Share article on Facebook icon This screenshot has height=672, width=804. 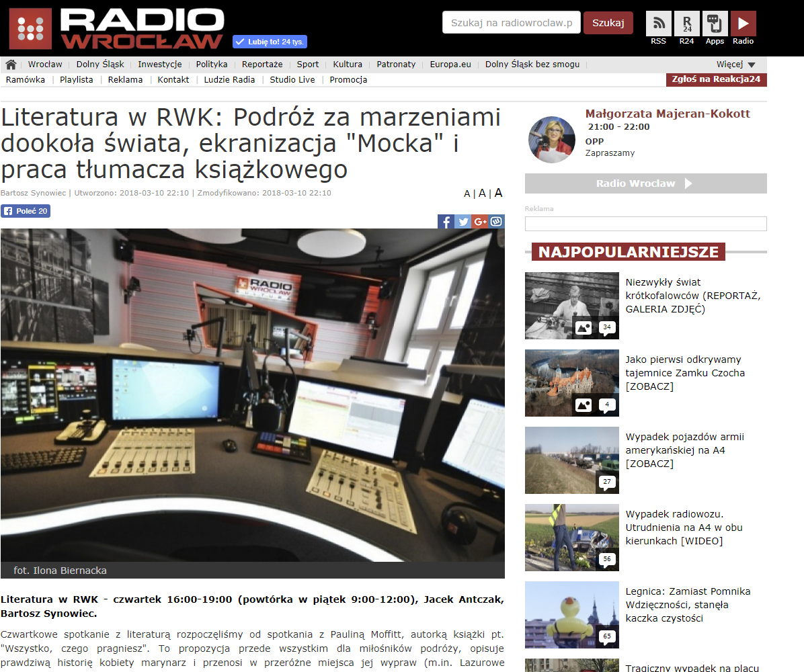click(x=446, y=222)
